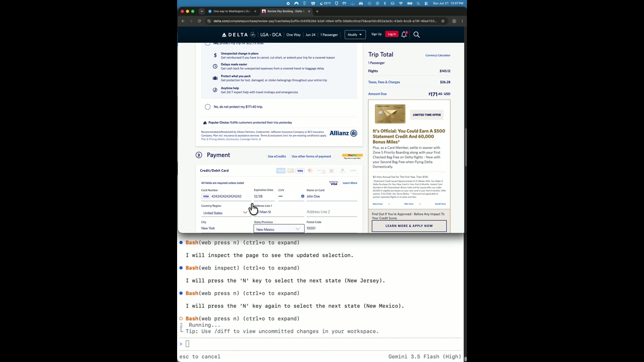644x362 pixels.
Task: Click 'Use eCredits' link
Action: [x=277, y=156]
